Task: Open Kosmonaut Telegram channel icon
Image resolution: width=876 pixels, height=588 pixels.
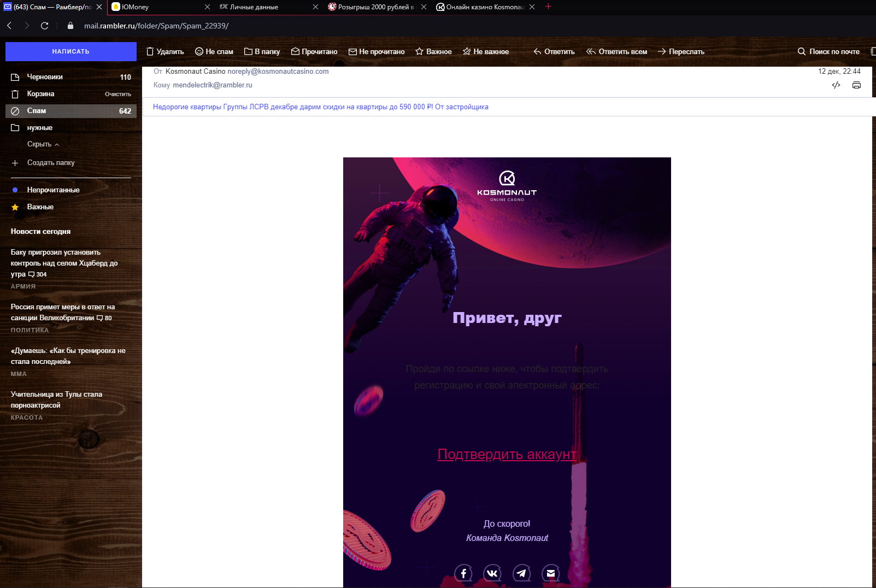Action: (522, 573)
